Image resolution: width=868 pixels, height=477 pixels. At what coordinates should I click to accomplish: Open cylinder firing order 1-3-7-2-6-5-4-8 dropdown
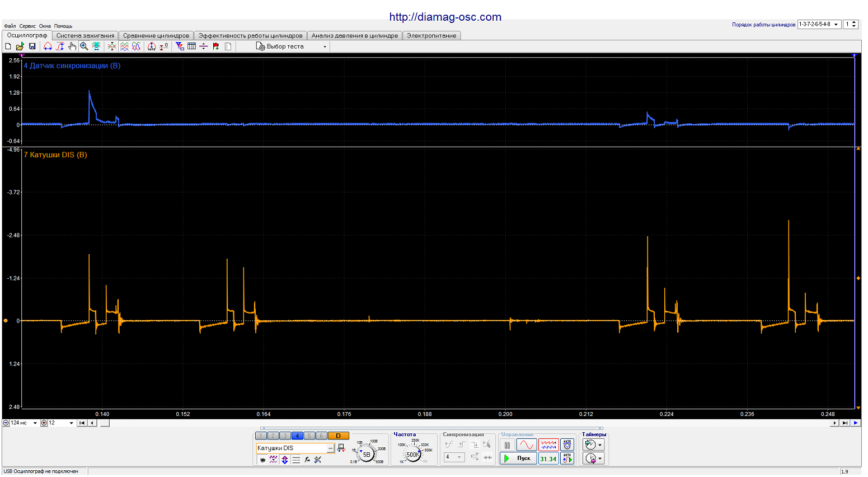819,25
